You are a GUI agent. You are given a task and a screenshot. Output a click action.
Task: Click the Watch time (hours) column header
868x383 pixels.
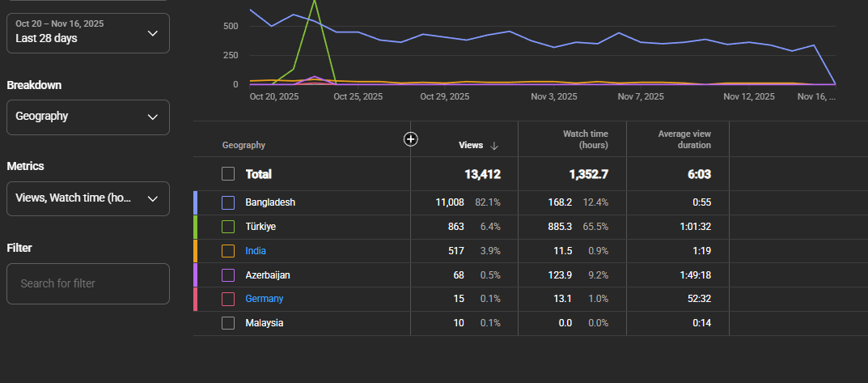[x=585, y=139]
